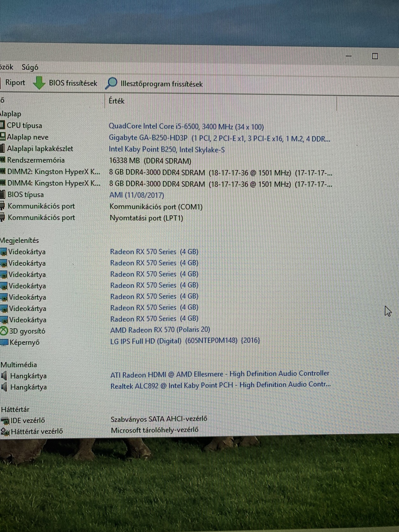Select Kommunikációs port (COM1) value
The width and height of the screenshot is (399, 532).
[x=156, y=207]
